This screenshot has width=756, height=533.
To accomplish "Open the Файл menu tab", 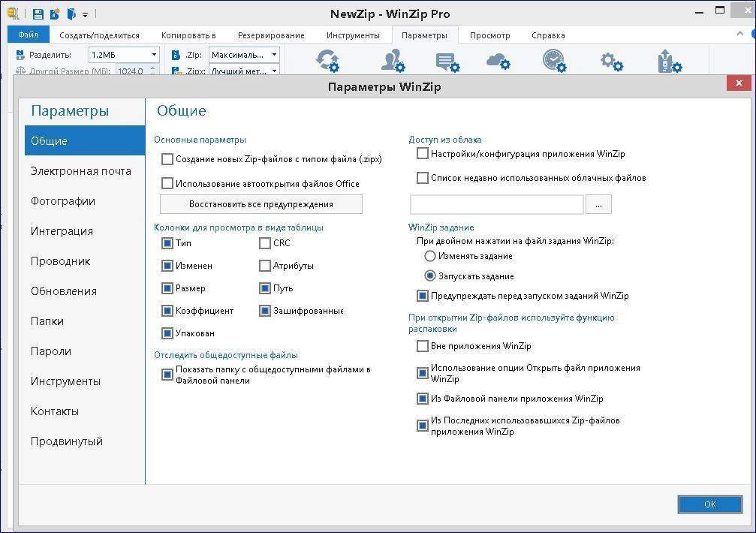I will pyautogui.click(x=29, y=35).
